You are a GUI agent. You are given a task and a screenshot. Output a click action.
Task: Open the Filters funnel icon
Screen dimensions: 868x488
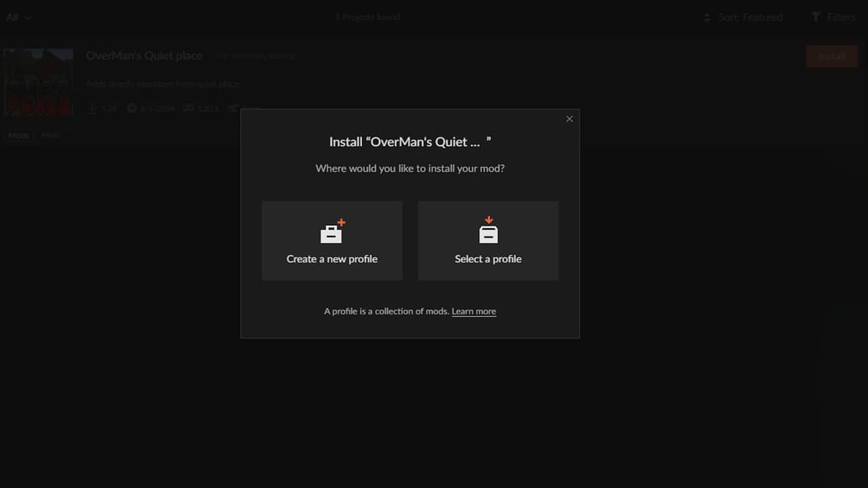pos(816,17)
